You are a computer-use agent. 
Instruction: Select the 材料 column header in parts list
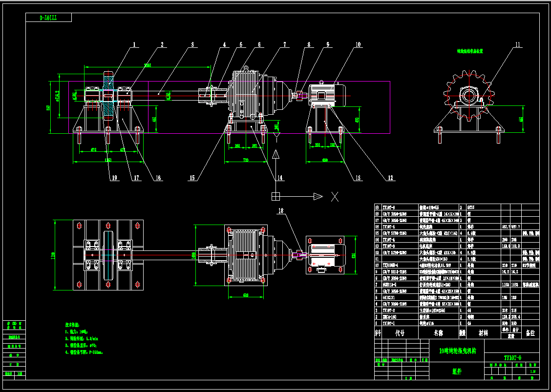(x=484, y=332)
